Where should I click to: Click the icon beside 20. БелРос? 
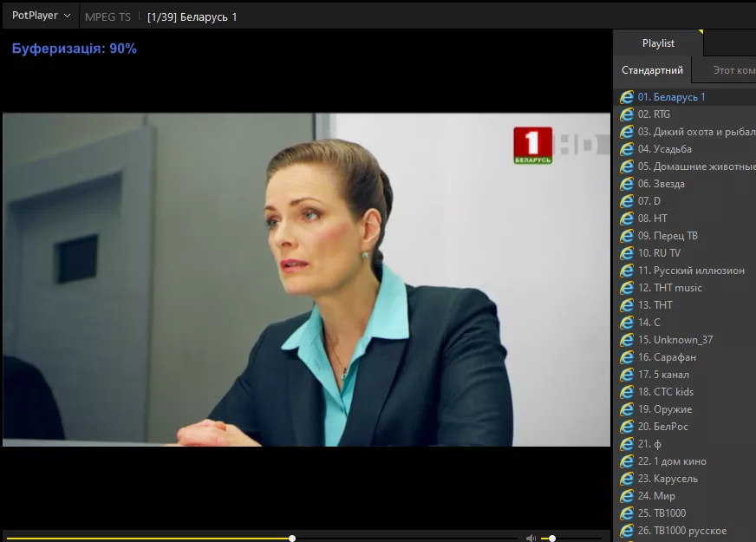click(626, 428)
